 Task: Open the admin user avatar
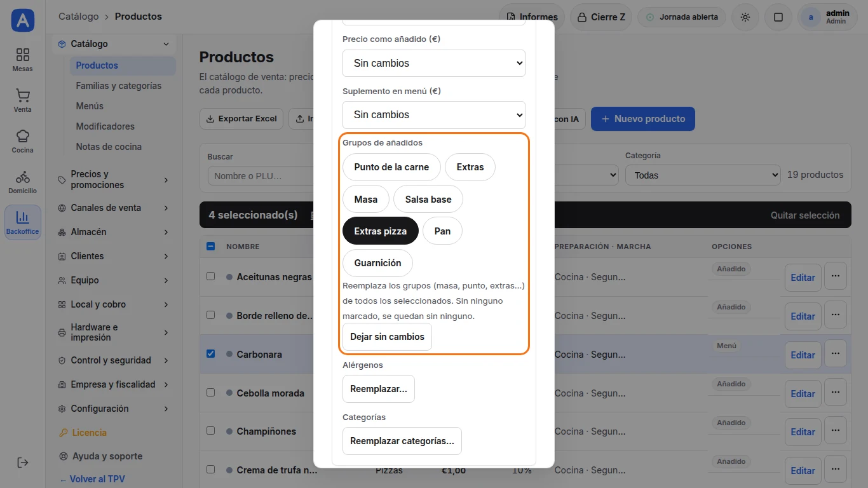[810, 17]
